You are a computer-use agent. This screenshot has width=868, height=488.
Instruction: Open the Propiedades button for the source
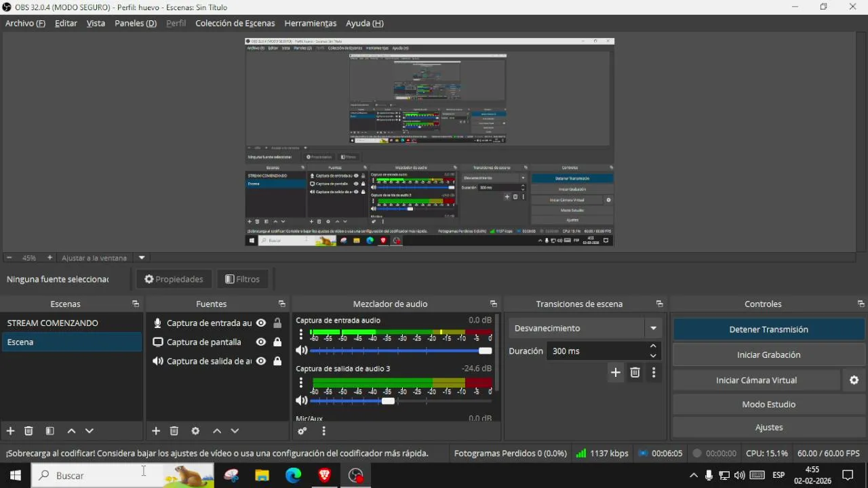[174, 279]
